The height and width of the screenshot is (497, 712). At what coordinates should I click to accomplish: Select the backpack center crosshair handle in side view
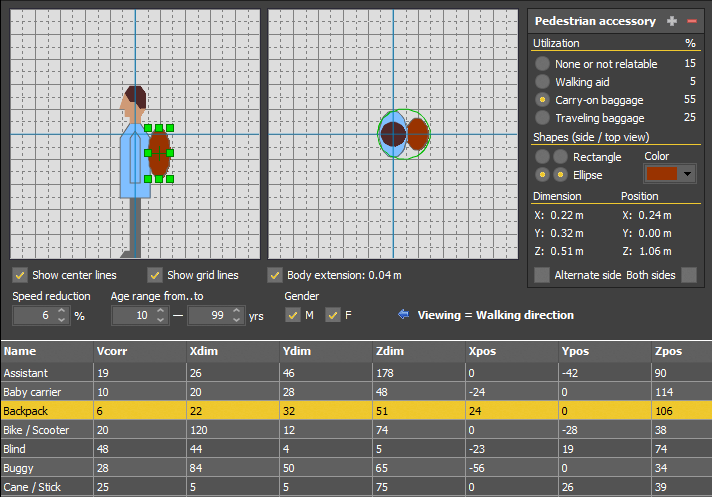[x=159, y=154]
